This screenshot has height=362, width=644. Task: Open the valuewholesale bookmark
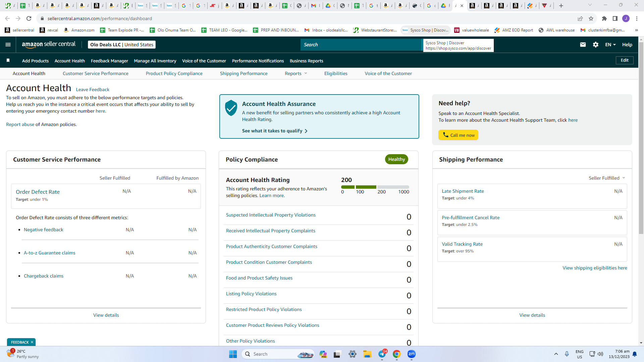click(472, 30)
